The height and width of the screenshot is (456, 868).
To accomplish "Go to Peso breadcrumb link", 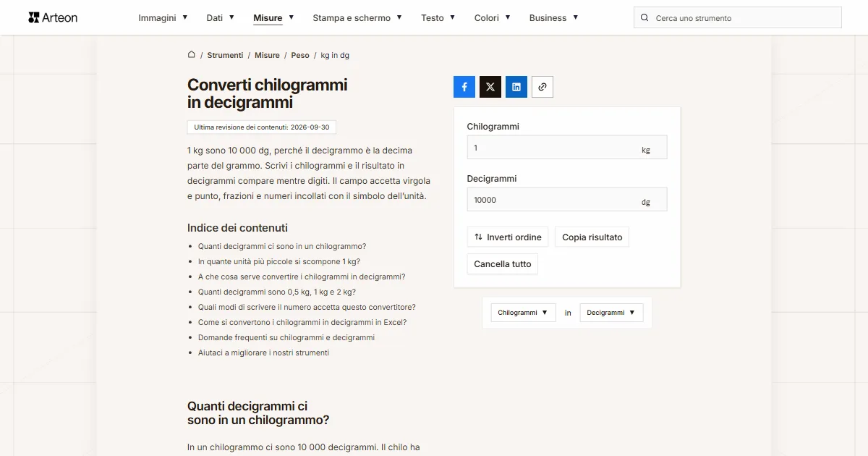I will tap(300, 55).
